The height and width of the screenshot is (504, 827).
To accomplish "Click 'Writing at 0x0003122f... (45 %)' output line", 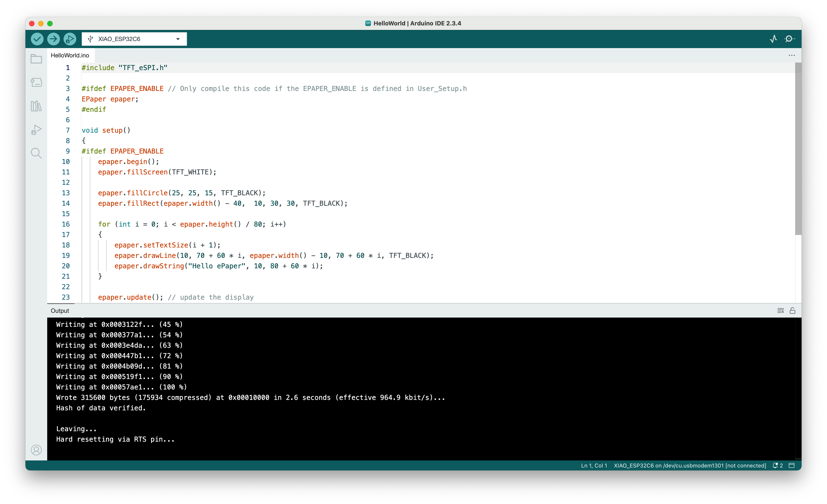I will click(x=119, y=325).
